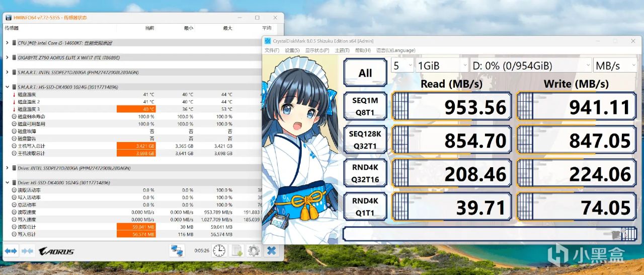Image resolution: width=644 pixels, height=275 pixels.
Task: Click the shrink columns arrows icon in HWiNFO
Action: tap(27, 250)
